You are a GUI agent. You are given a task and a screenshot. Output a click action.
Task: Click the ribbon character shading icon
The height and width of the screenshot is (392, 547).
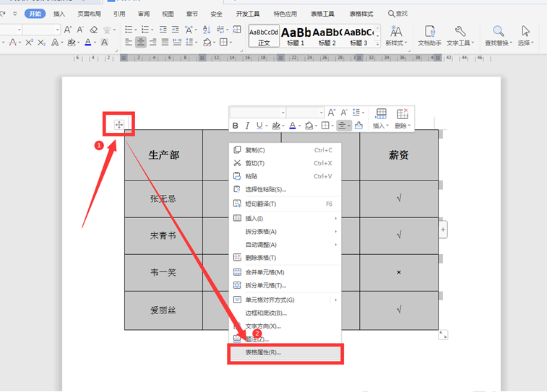click(104, 43)
